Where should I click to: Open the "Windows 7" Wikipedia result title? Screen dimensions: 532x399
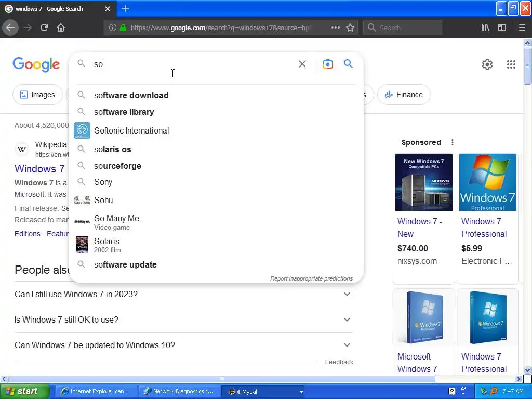point(39,169)
